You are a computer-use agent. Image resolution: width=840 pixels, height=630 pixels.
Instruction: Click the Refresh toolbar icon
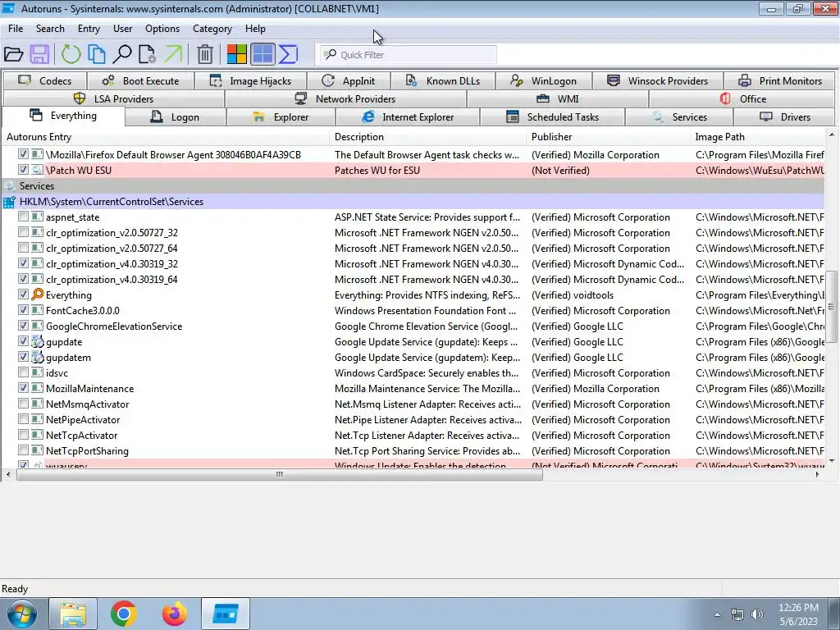(71, 54)
